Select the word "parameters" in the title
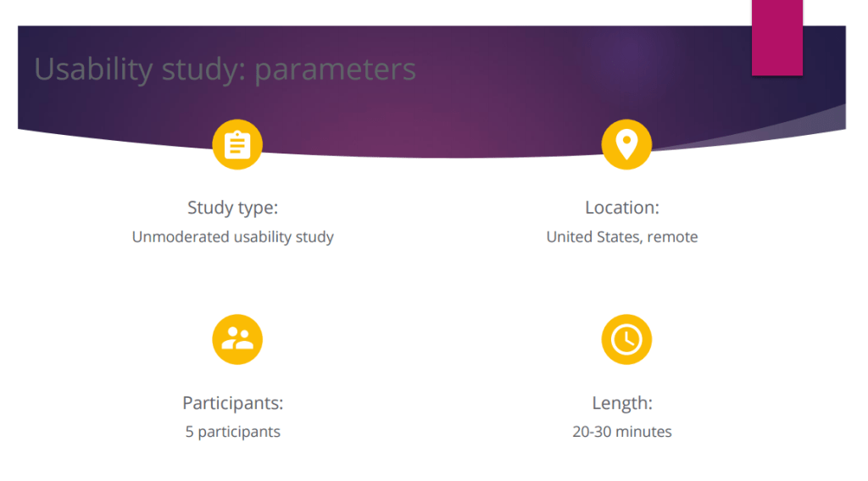This screenshot has width=868, height=481. point(335,70)
